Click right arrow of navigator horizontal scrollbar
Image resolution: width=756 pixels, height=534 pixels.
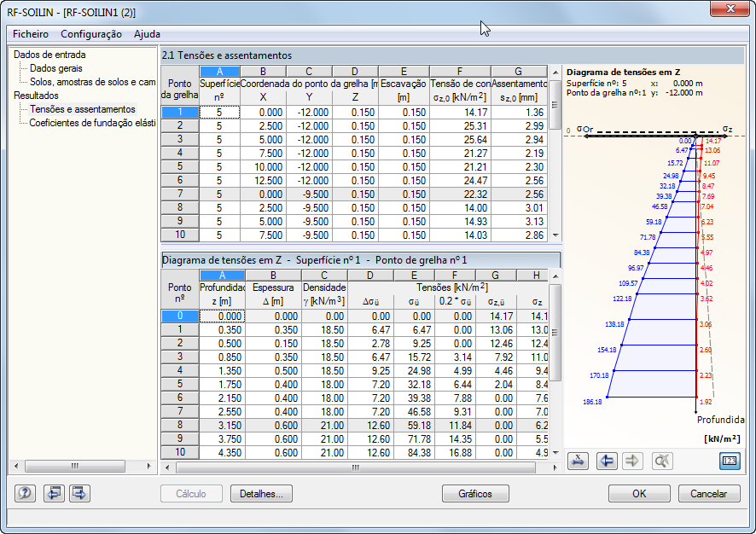148,466
